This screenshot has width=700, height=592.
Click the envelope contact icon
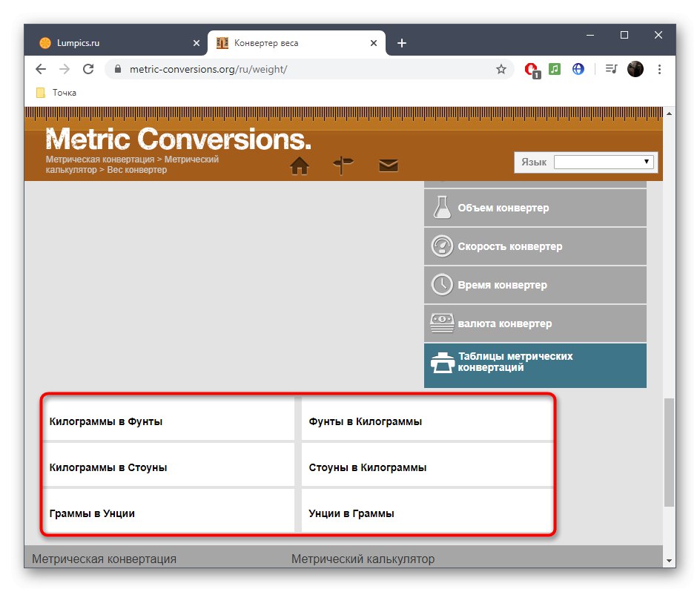pos(389,165)
